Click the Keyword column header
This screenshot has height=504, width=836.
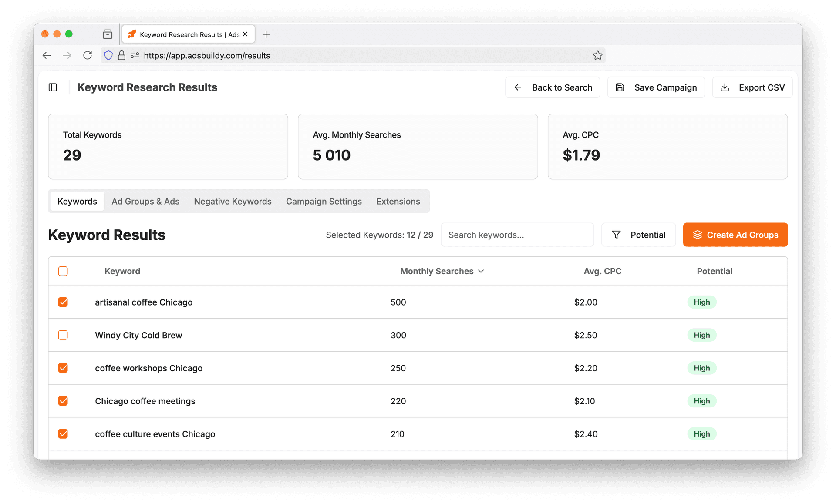point(122,271)
